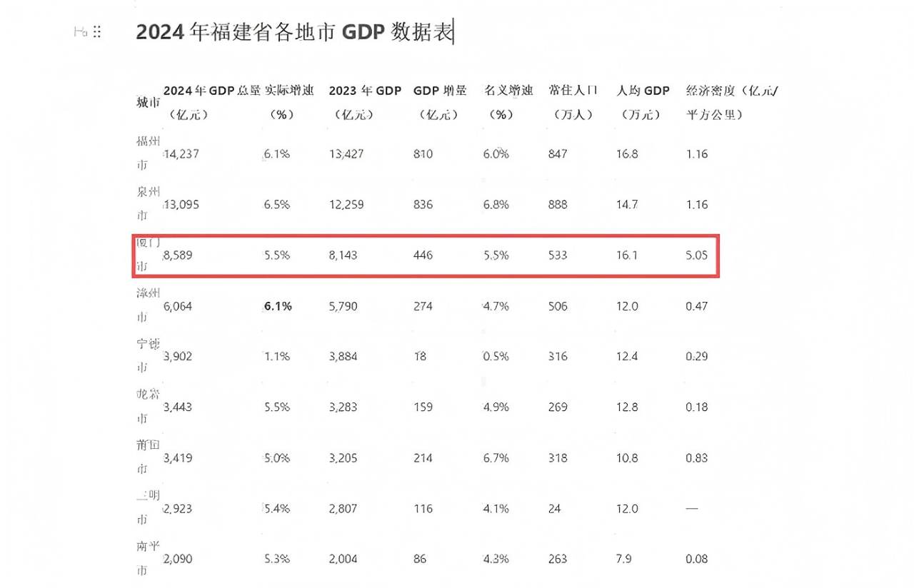This screenshot has height=588, width=914.
Task: Select the 城市 column header cell
Action: coord(148,103)
